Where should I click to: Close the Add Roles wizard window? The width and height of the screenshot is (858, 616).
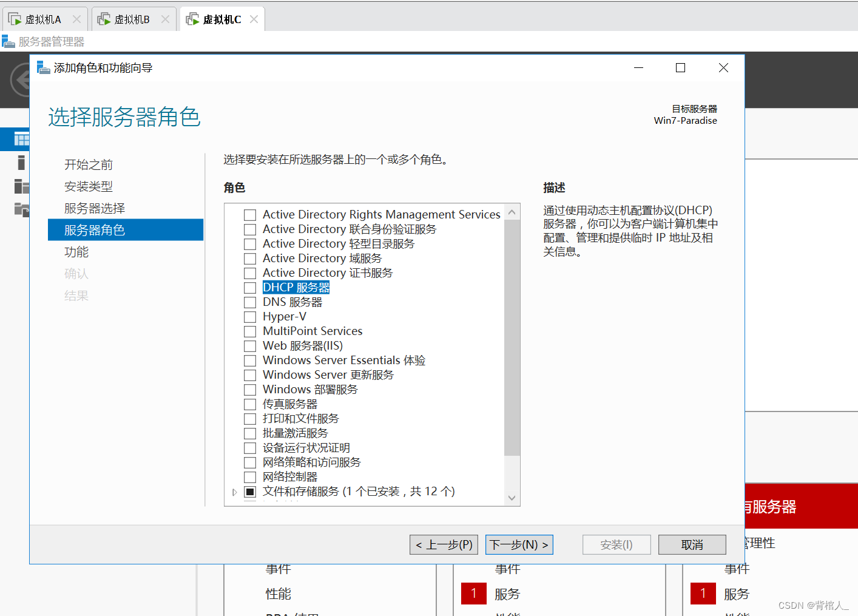723,68
